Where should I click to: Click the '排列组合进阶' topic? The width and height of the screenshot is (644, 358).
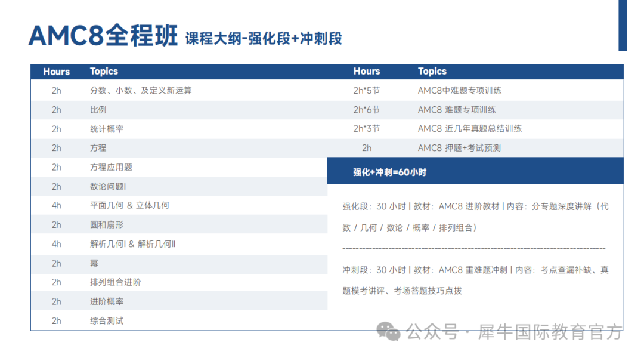[x=116, y=282]
